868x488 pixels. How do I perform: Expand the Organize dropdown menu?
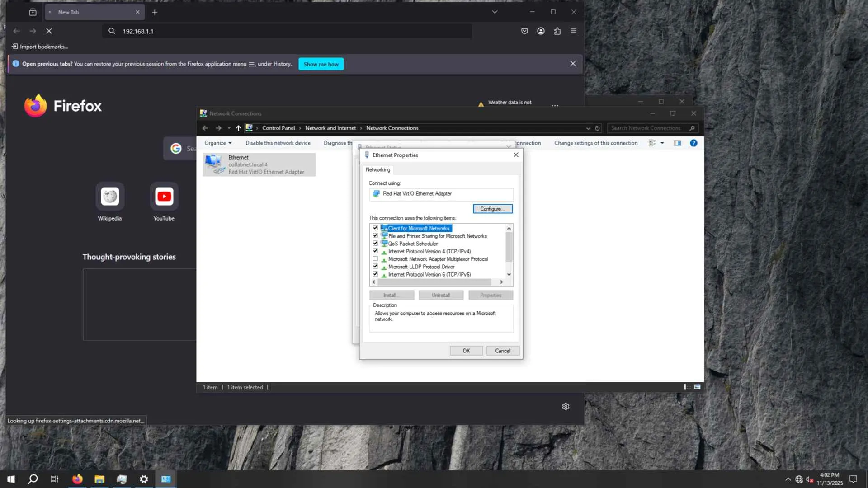point(218,143)
